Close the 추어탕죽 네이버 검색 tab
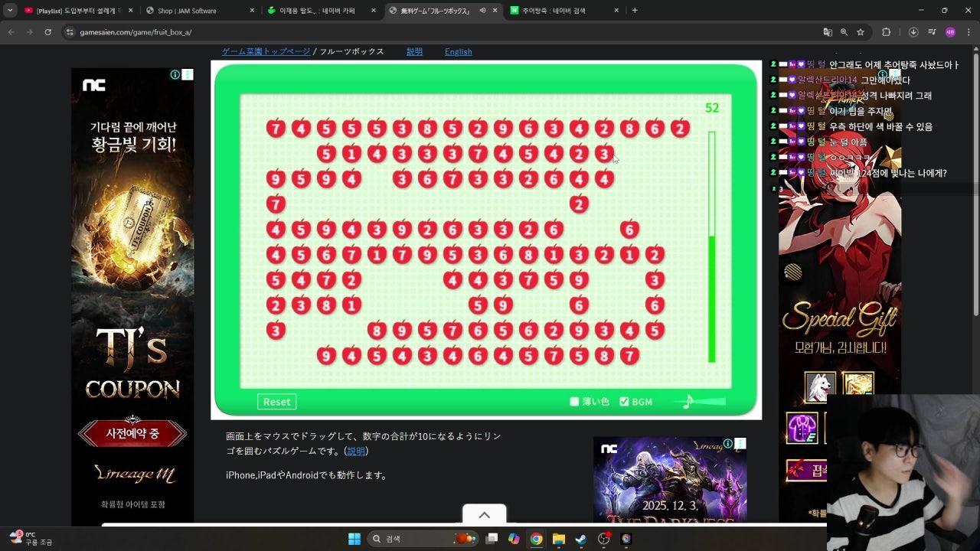Image resolution: width=980 pixels, height=551 pixels. pos(616,11)
